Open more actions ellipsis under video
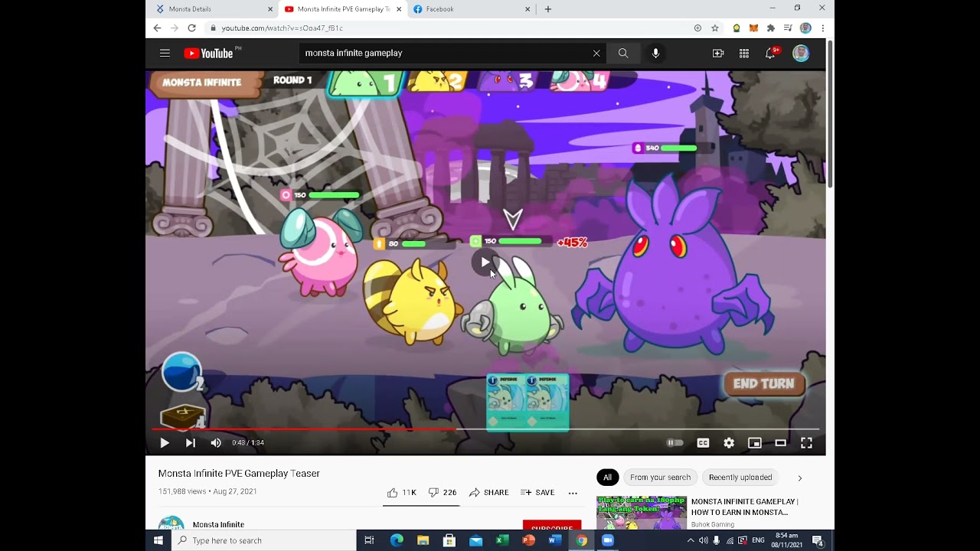 point(573,493)
